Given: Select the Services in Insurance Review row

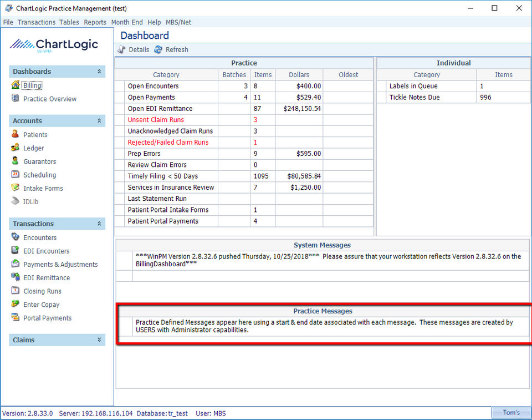Looking at the screenshot, I should click(244, 187).
